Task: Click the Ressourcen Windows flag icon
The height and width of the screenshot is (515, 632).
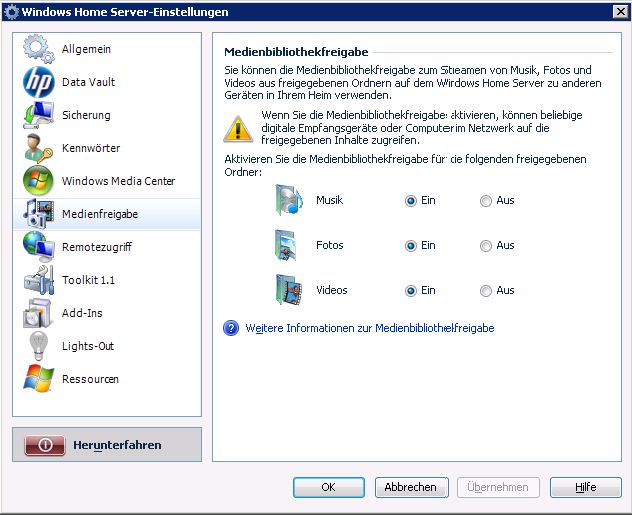Action: click(38, 379)
